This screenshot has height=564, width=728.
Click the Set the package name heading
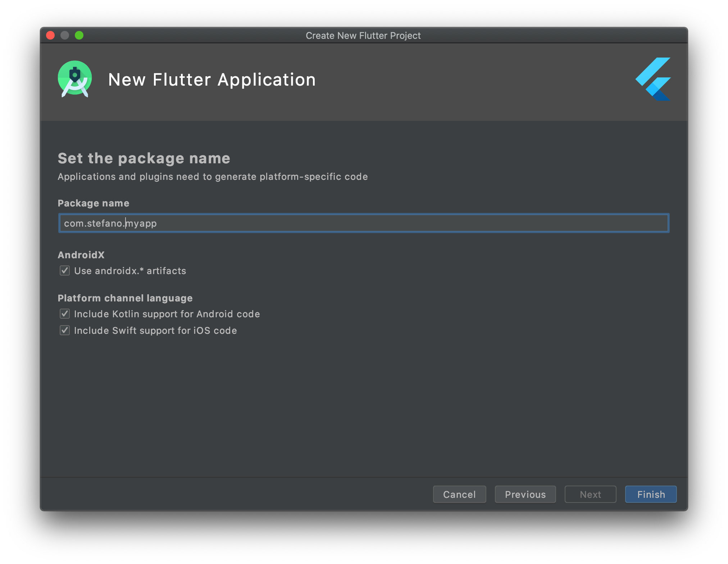pyautogui.click(x=144, y=158)
